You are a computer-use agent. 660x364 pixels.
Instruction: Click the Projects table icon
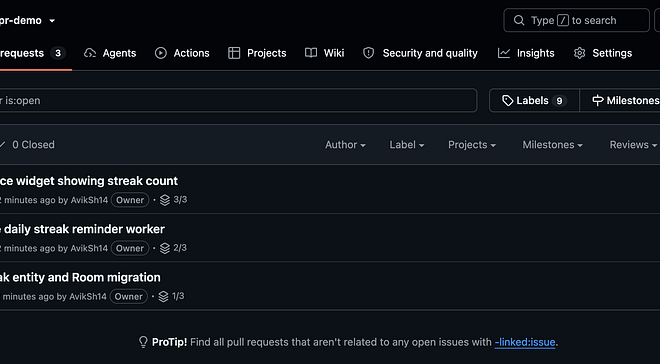(x=234, y=53)
